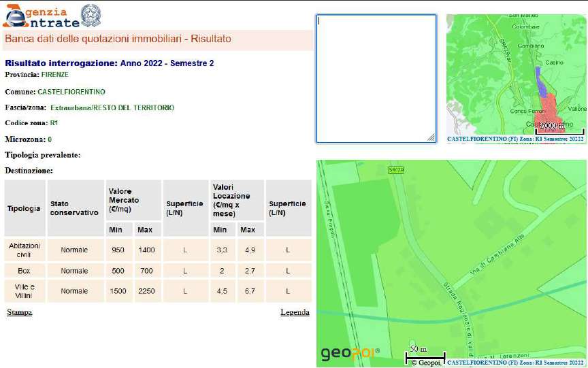Select the Ville e Villini row label
588x368 pixels.
click(x=24, y=291)
